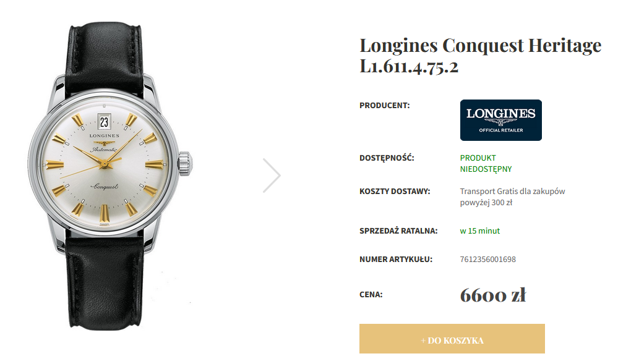Click the plus sign on the cart button
Viewport: 618px width, 364px height.
tap(423, 341)
